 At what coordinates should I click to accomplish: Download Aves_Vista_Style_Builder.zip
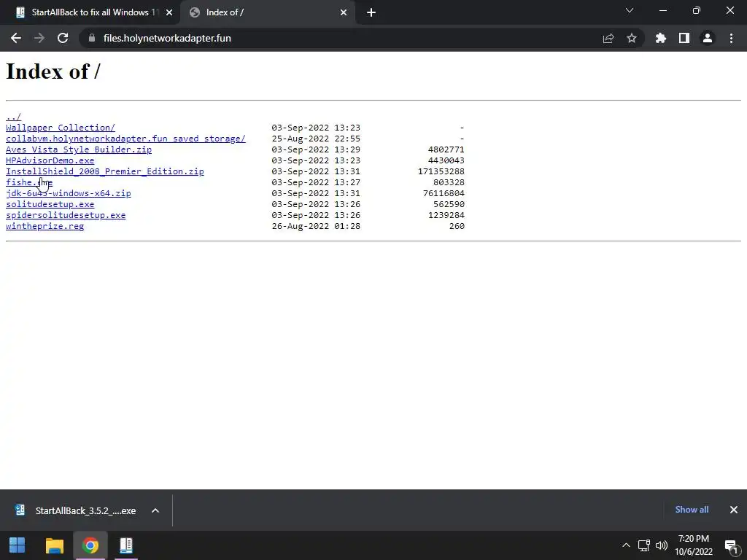click(79, 149)
